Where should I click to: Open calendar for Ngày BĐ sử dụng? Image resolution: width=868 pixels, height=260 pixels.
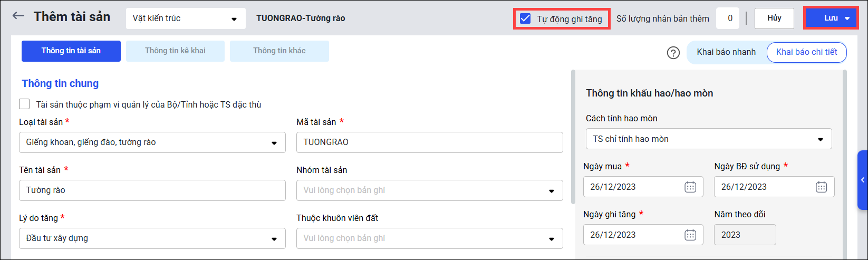tap(821, 187)
